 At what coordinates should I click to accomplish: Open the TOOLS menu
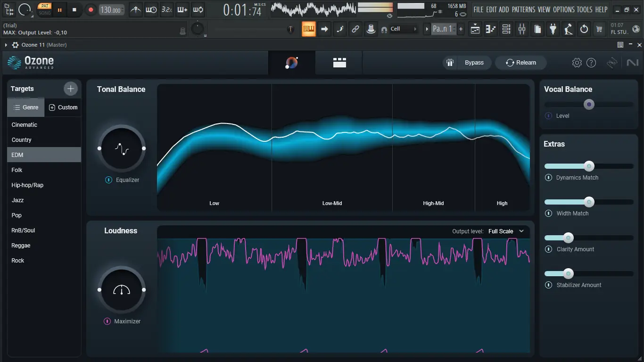click(x=585, y=9)
